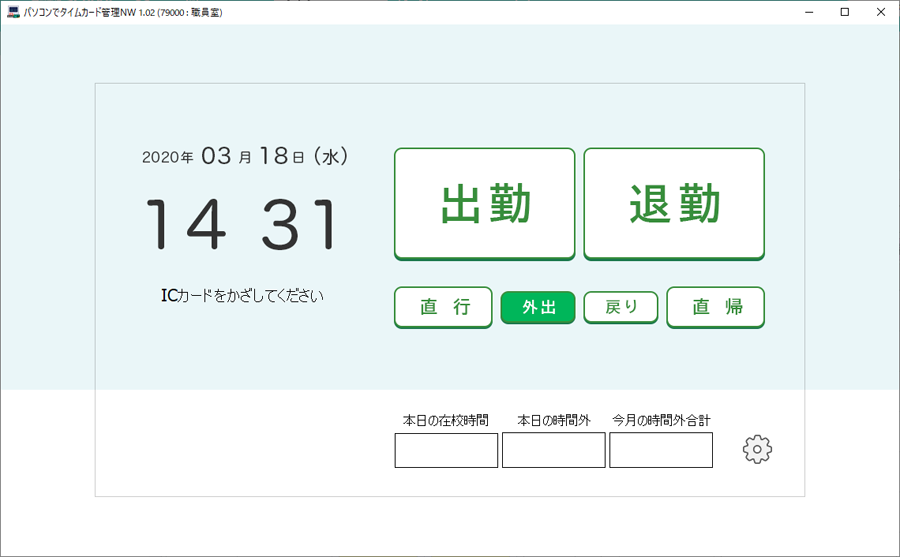900x557 pixels.
Task: Click the app icon in title bar
Action: (13, 12)
